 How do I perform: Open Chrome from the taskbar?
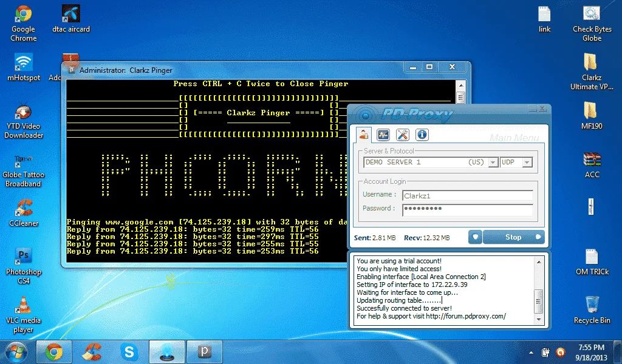[x=54, y=352]
